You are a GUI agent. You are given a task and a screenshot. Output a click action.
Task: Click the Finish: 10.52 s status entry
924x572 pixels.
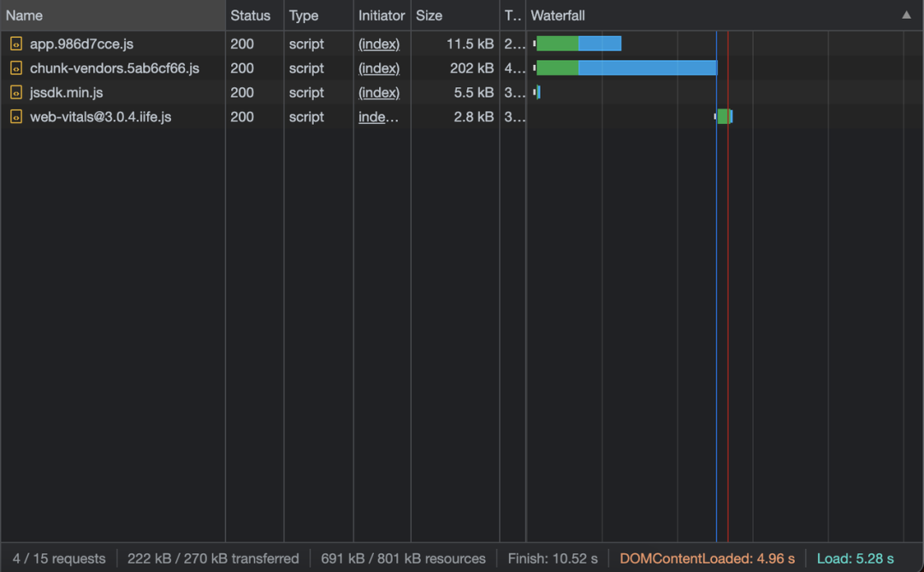pos(553,558)
